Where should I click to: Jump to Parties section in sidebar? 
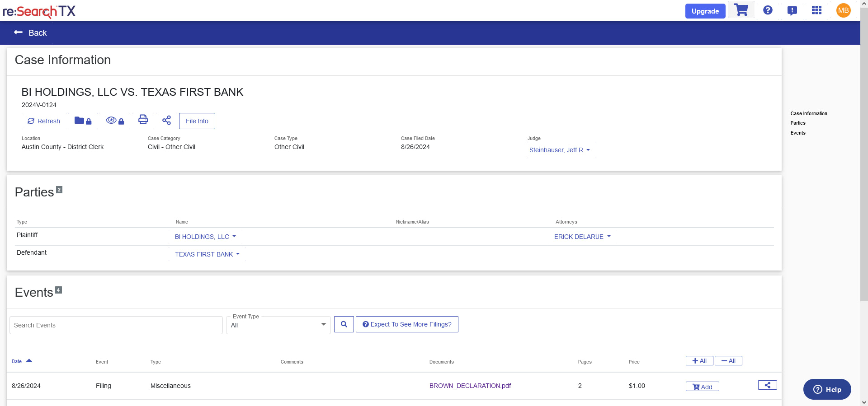tap(798, 123)
